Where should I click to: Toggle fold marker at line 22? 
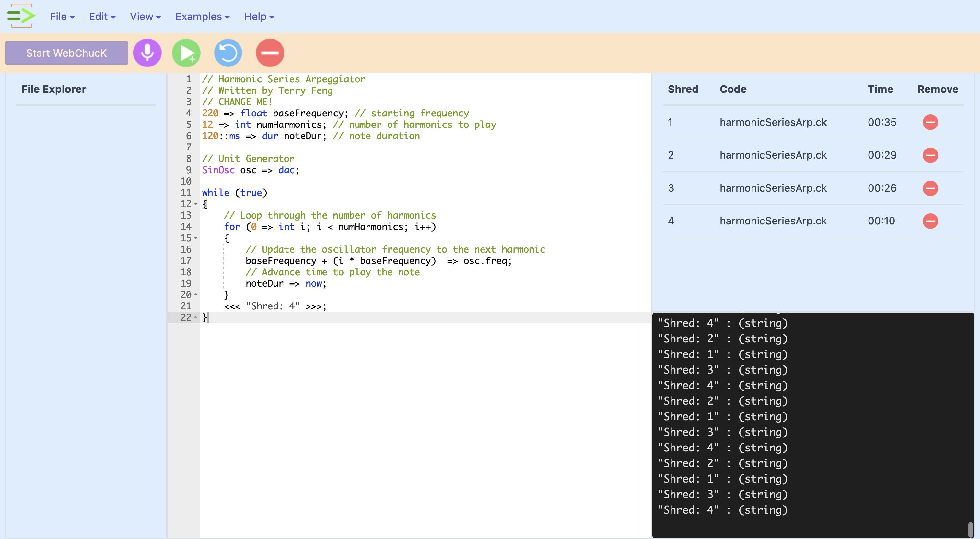tap(196, 317)
